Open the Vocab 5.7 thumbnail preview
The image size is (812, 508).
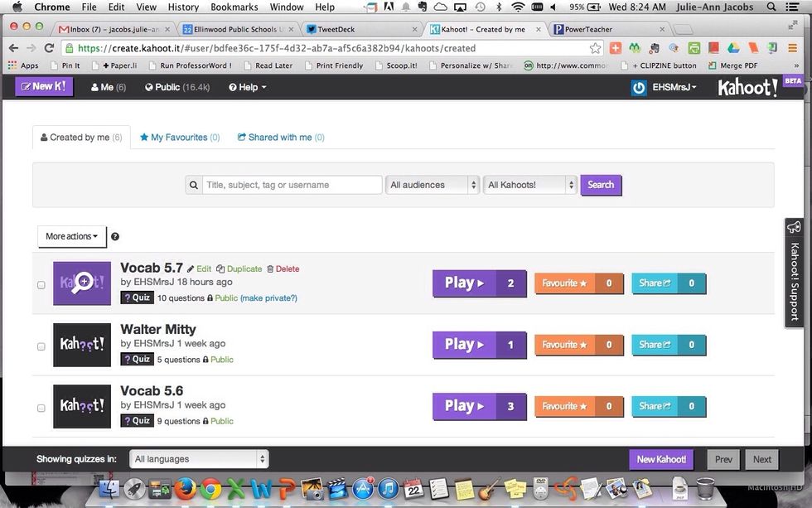coord(82,283)
